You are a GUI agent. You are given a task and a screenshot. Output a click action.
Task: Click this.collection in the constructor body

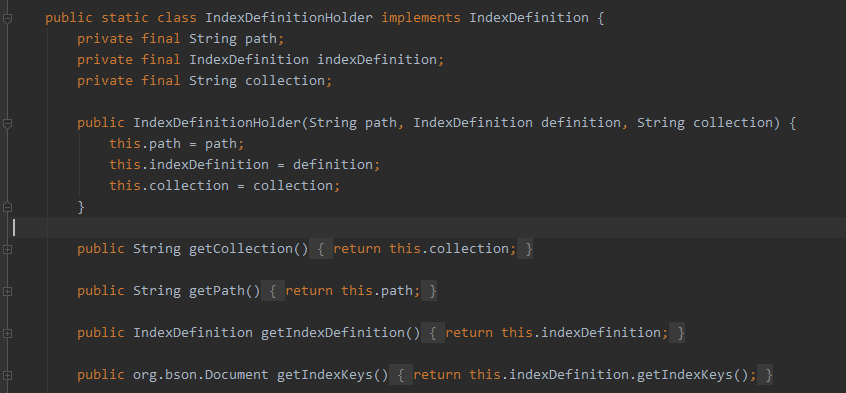(169, 186)
